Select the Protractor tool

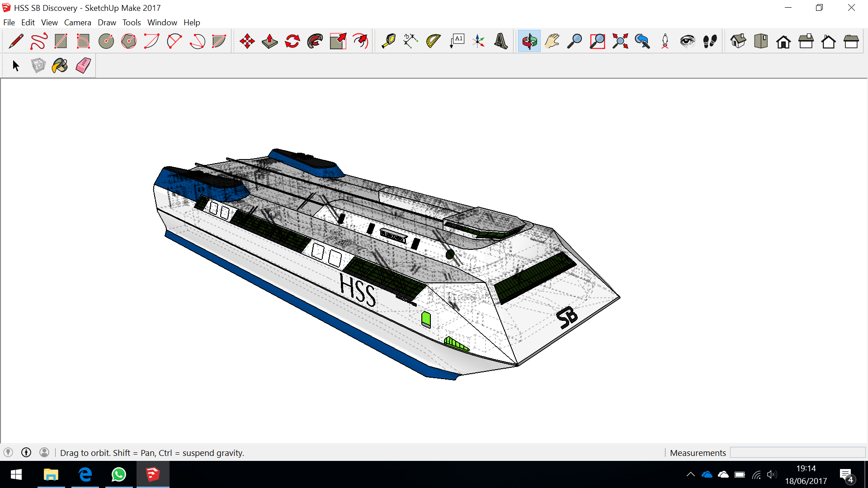pyautogui.click(x=433, y=41)
